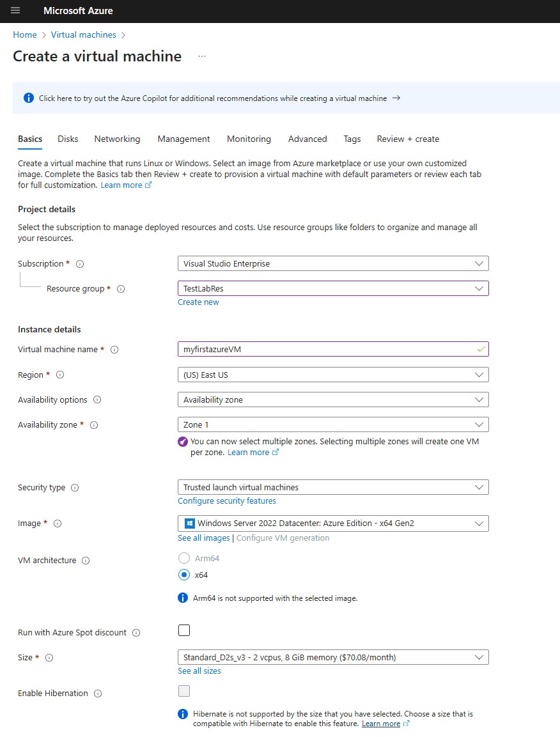Show info tooltip for Image
Viewport: 560px width, 737px height.
click(58, 524)
